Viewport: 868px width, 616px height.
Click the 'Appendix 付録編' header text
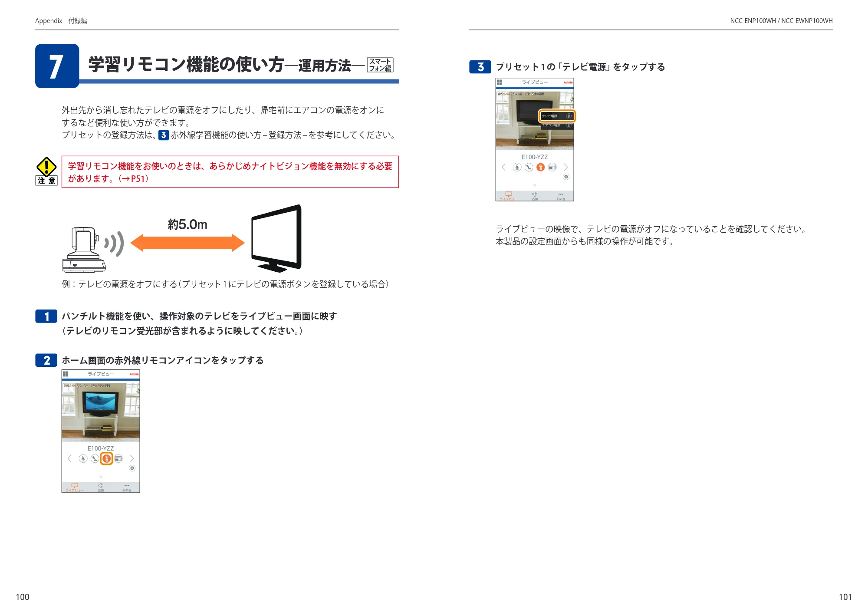[x=61, y=21]
